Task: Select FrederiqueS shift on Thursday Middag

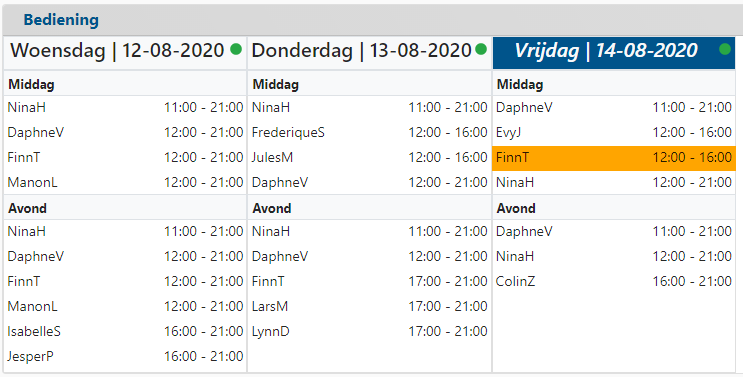Action: tap(370, 133)
